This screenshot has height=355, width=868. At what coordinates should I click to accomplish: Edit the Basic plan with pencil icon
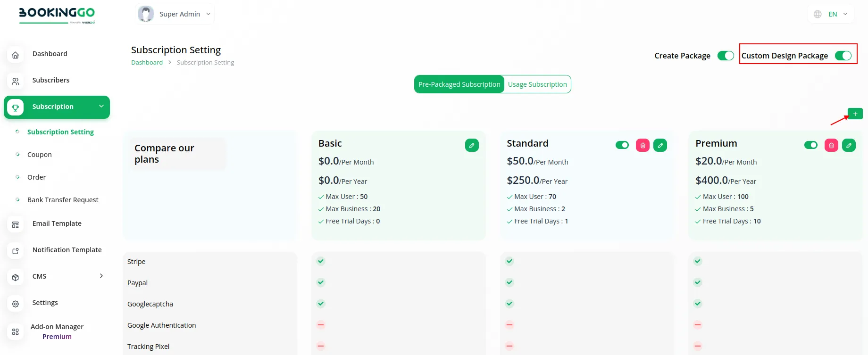[472, 145]
